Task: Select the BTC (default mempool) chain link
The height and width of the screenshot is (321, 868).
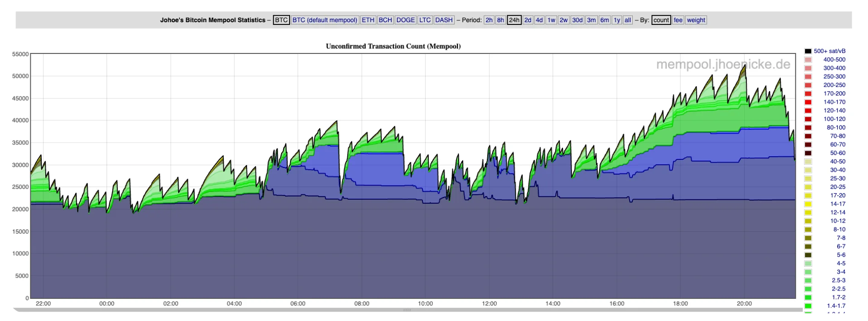Action: pos(325,20)
